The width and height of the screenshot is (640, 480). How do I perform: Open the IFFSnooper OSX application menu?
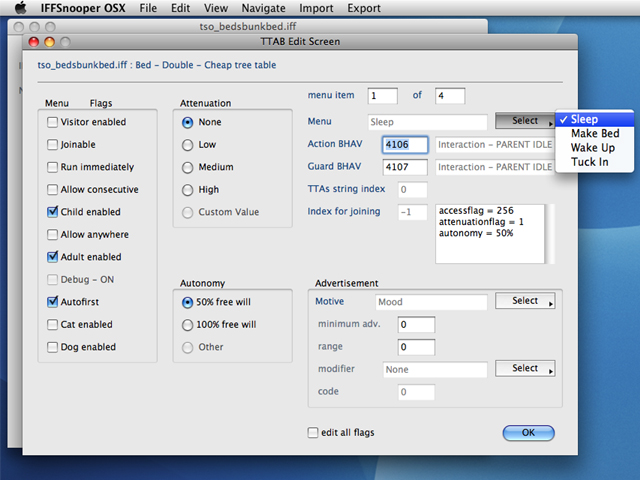point(83,8)
